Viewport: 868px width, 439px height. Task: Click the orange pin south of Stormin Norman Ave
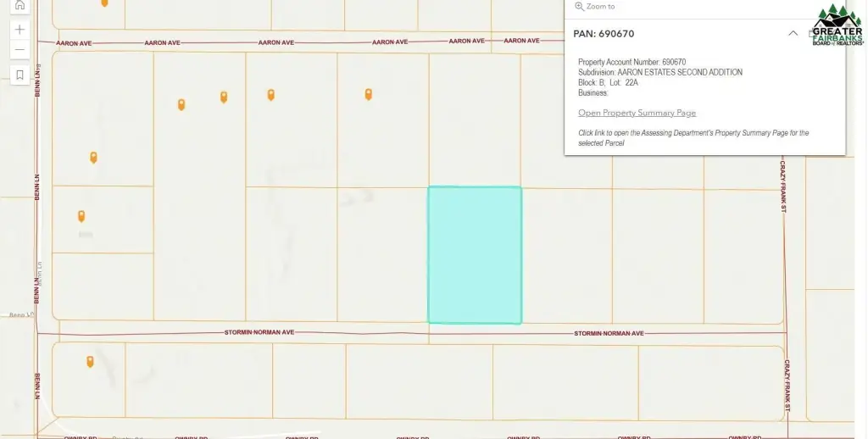[90, 362]
